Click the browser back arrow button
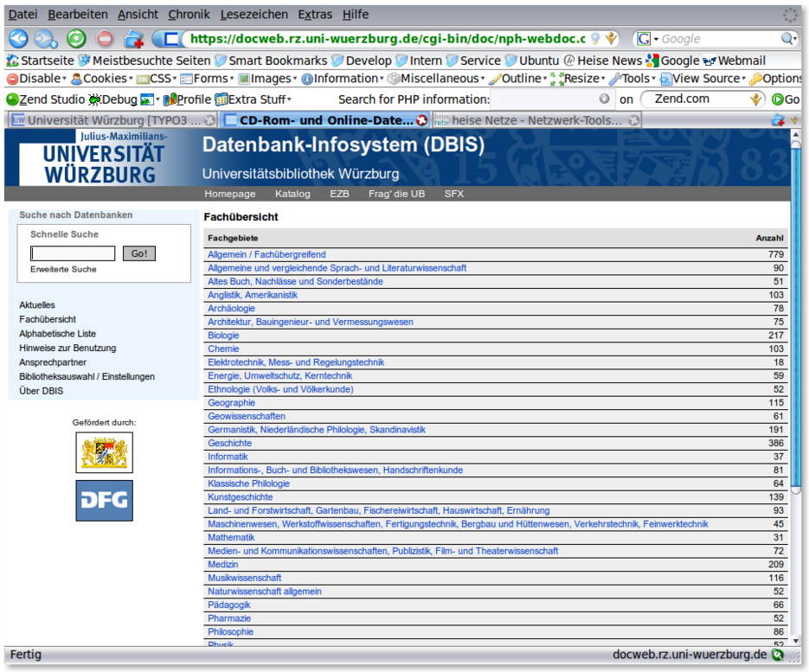Image resolution: width=809 pixels, height=672 pixels. point(18,39)
